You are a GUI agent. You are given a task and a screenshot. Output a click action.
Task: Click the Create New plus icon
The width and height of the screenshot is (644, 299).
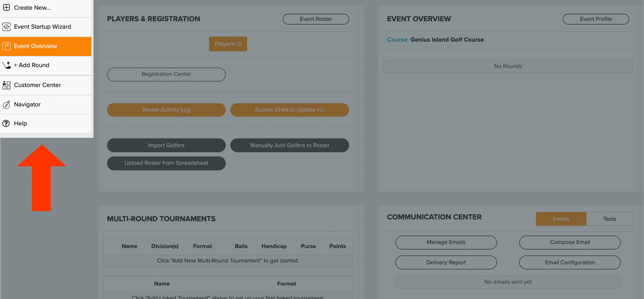click(x=7, y=7)
